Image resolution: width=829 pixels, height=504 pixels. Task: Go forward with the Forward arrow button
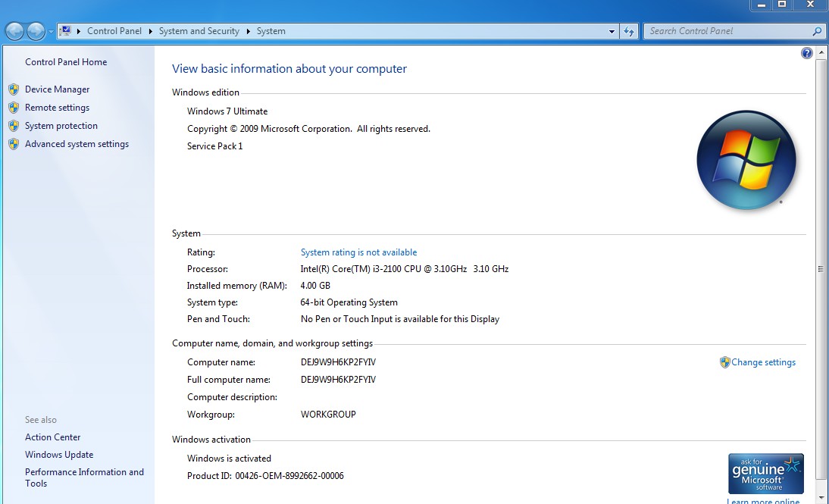click(36, 32)
